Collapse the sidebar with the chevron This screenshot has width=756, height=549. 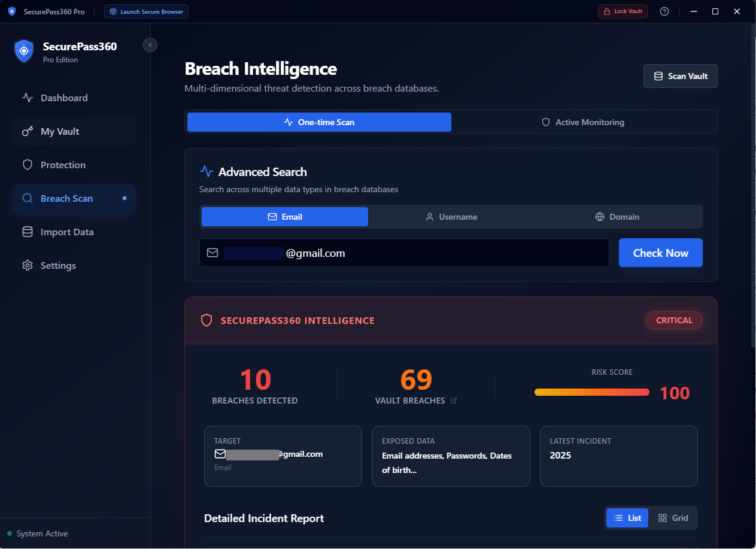pyautogui.click(x=150, y=45)
